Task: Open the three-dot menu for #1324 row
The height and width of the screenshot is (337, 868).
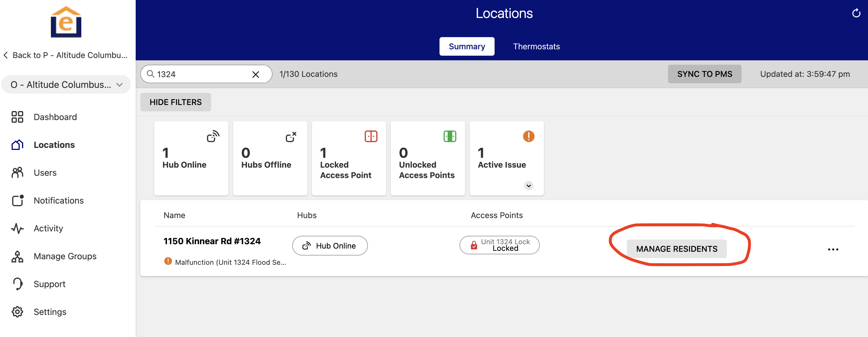Action: (833, 249)
